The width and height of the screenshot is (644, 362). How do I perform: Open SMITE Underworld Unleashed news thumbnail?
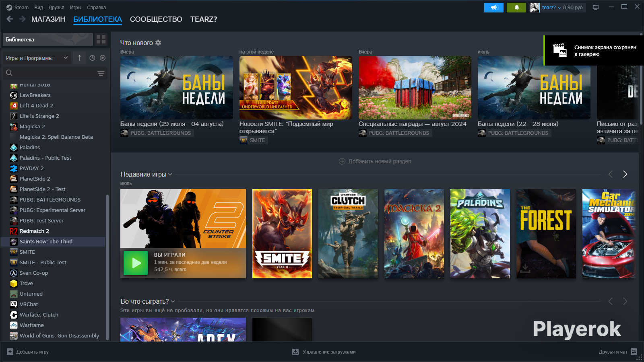click(296, 88)
